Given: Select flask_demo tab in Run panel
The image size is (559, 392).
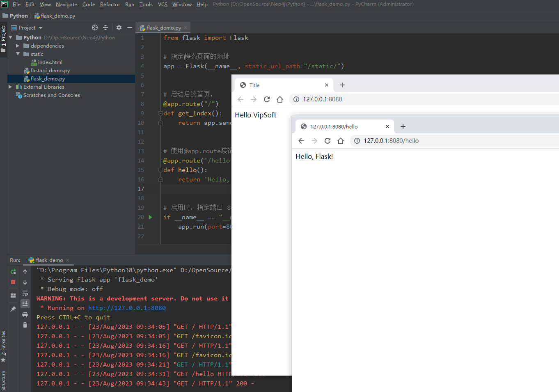Looking at the screenshot, I should [49, 260].
